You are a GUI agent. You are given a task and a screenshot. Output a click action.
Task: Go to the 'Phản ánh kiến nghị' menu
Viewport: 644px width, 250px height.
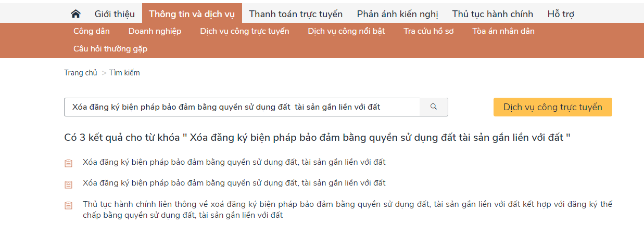(397, 14)
